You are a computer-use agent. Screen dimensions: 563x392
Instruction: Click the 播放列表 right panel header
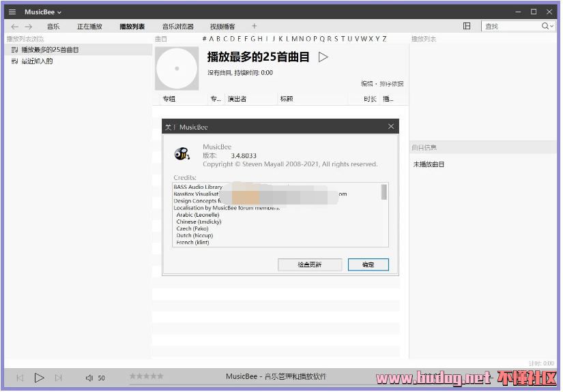click(424, 39)
